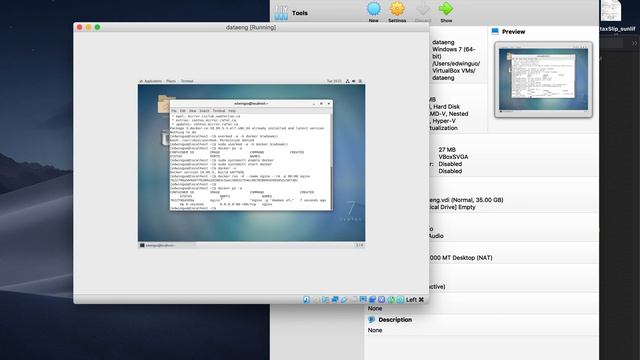The image size is (640, 360).
Task: Open Edit menu in guest terminal window
Action: point(182,111)
